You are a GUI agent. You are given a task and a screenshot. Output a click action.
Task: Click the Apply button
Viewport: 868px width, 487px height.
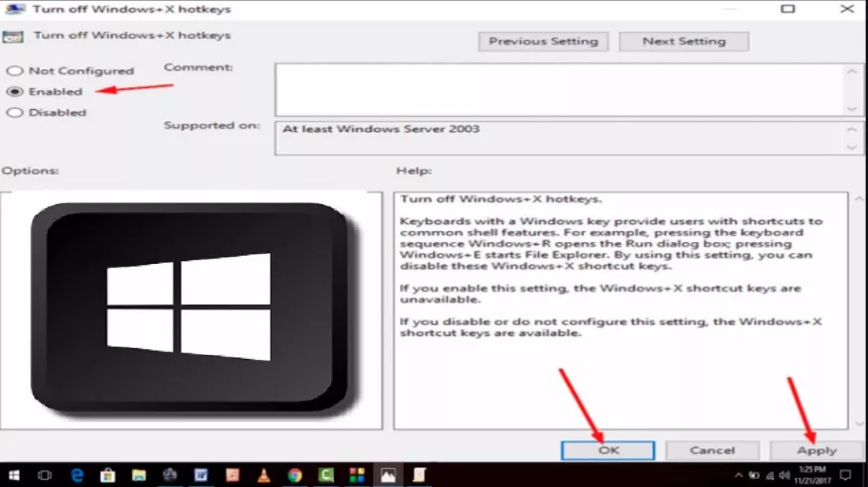click(x=816, y=450)
